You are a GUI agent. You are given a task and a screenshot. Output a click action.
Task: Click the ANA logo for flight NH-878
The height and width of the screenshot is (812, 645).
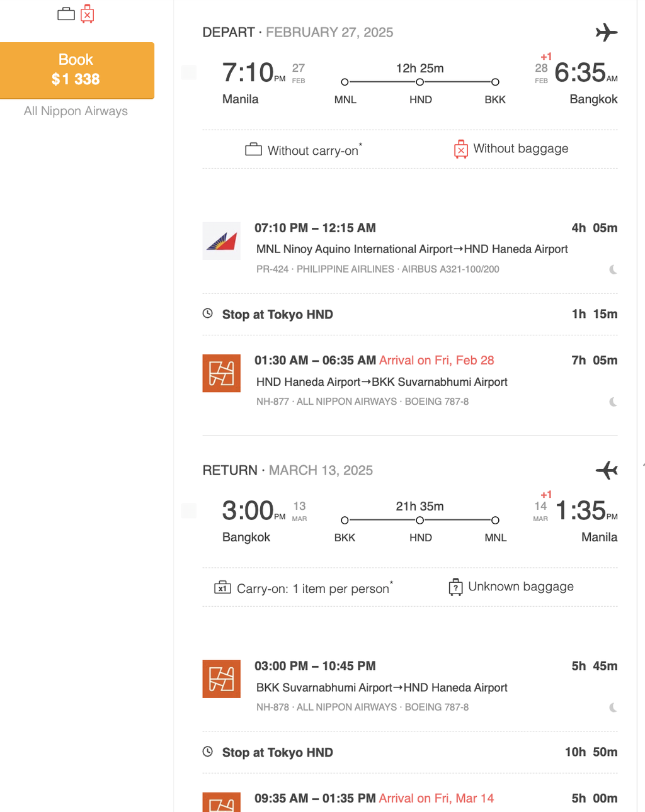tap(221, 679)
